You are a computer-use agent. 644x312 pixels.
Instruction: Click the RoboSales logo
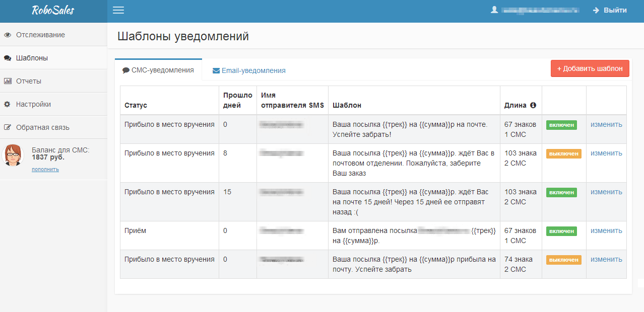point(53,11)
